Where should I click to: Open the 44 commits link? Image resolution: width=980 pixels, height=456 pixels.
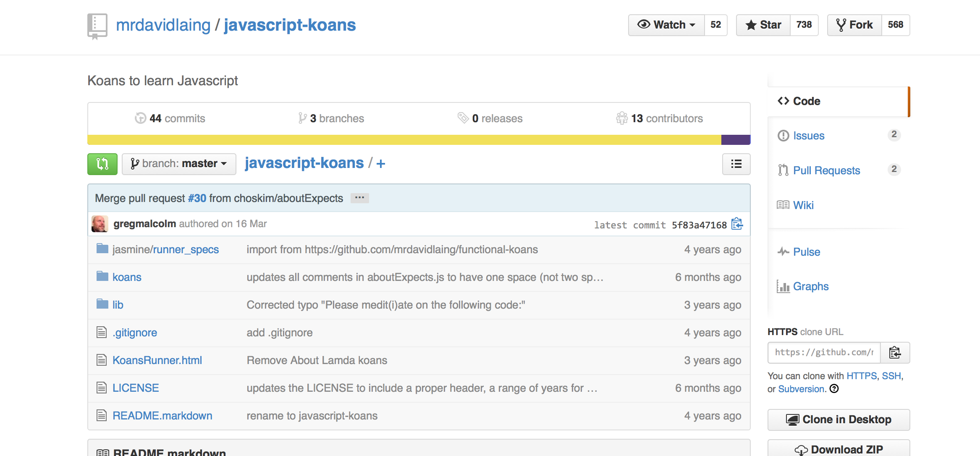coord(170,118)
